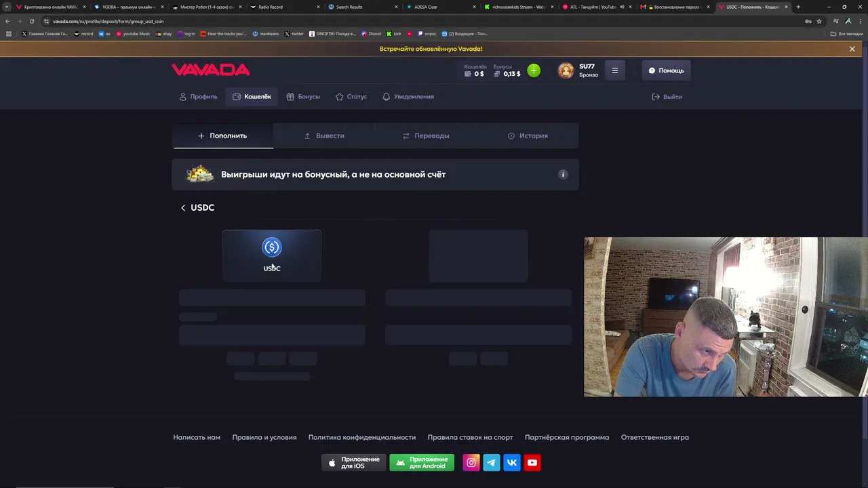The image size is (868, 488).
Task: Click the browser address bar
Action: [x=420, y=21]
